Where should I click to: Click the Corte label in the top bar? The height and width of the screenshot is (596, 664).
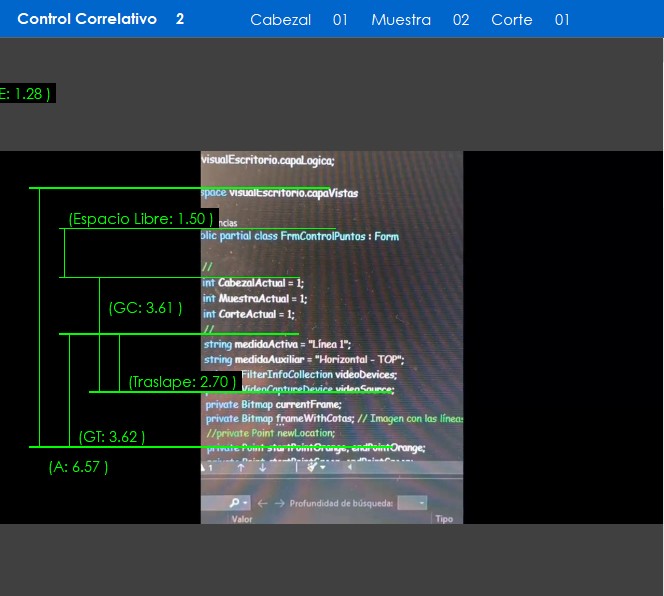(x=511, y=20)
